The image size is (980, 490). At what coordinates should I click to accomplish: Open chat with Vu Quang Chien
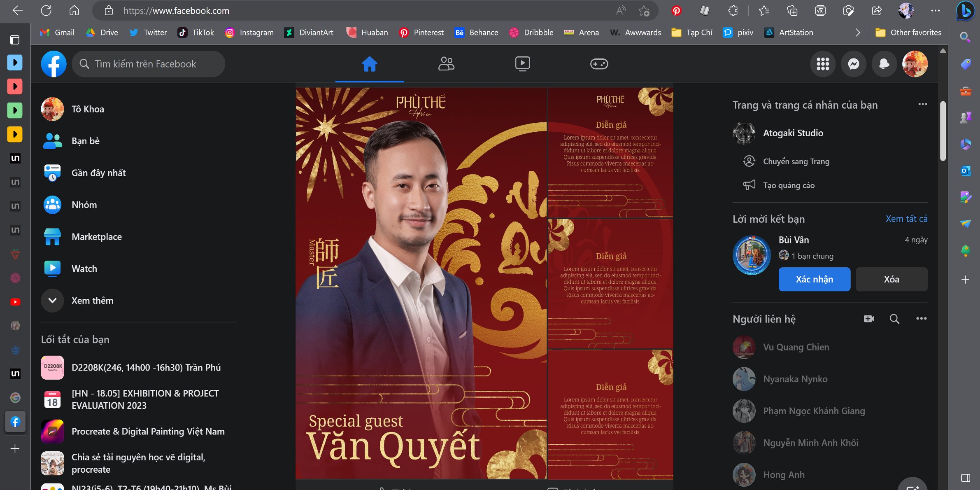[x=830, y=347]
